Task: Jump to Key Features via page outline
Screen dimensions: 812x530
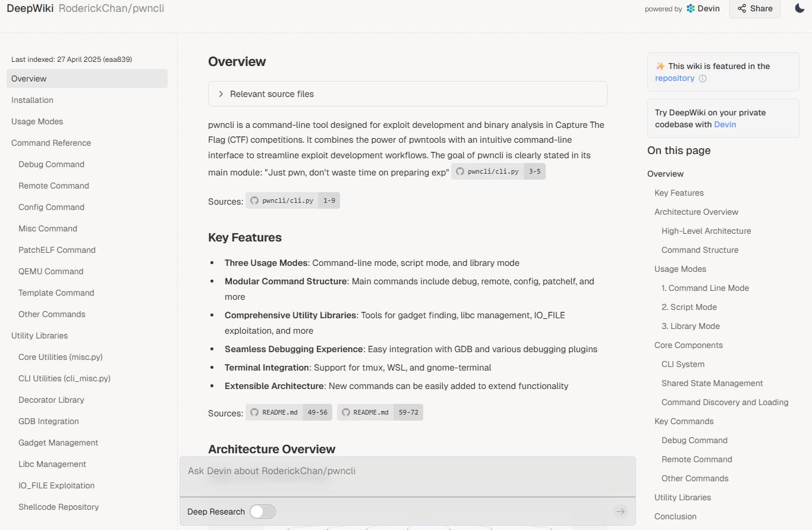Action: pyautogui.click(x=679, y=192)
